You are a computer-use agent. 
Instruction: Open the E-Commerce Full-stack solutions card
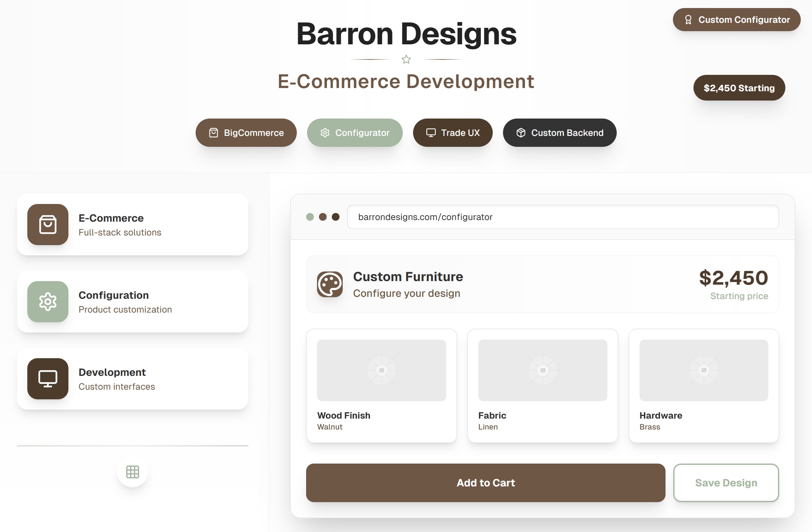pos(133,225)
